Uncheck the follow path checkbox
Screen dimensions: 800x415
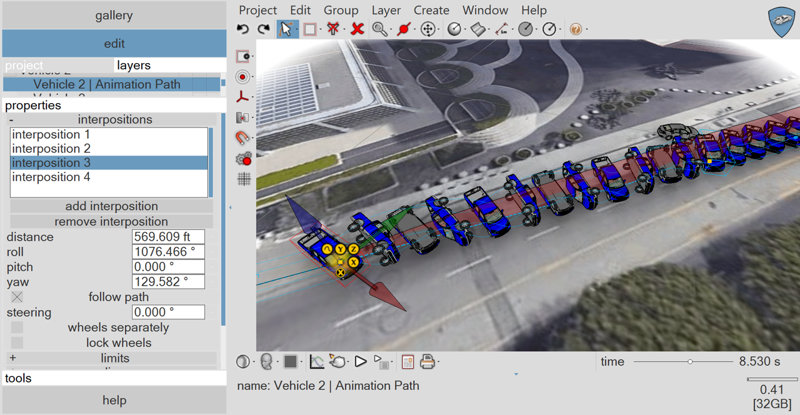17,297
